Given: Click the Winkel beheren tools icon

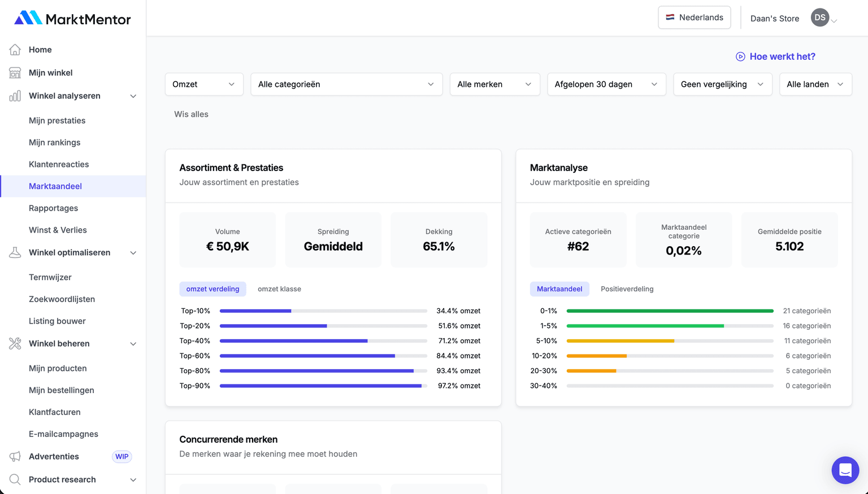Looking at the screenshot, I should (x=15, y=343).
